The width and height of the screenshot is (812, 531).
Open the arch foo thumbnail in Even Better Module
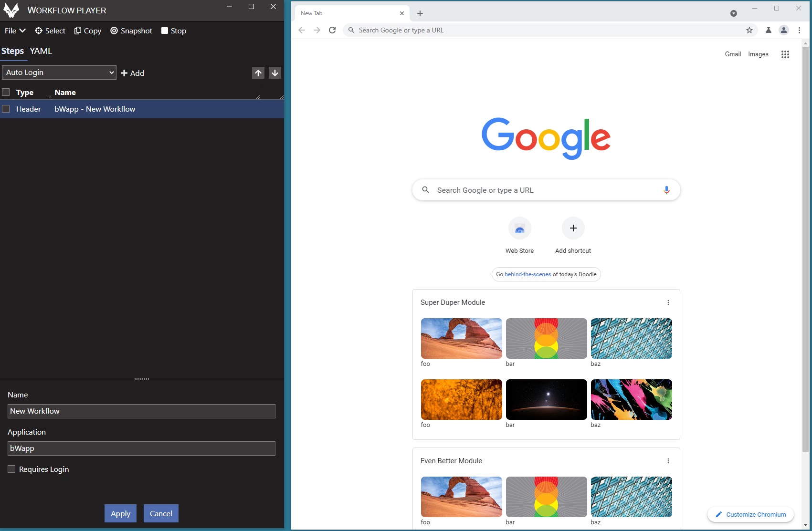462,497
